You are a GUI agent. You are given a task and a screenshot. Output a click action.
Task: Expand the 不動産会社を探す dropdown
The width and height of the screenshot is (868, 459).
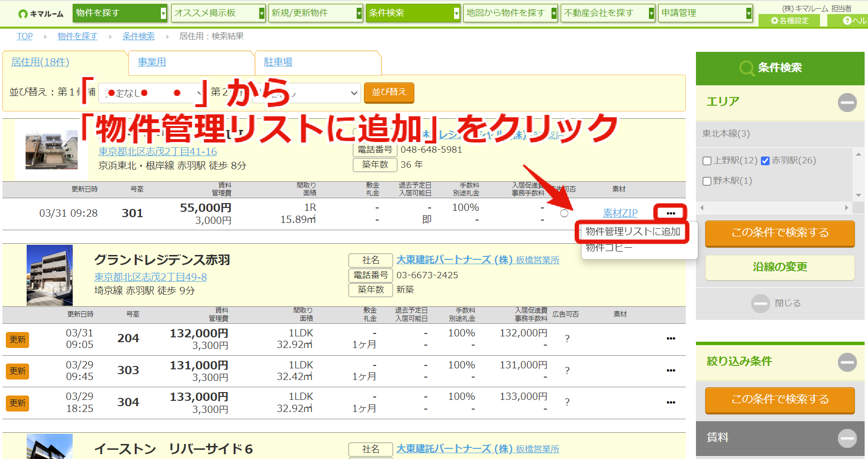651,13
